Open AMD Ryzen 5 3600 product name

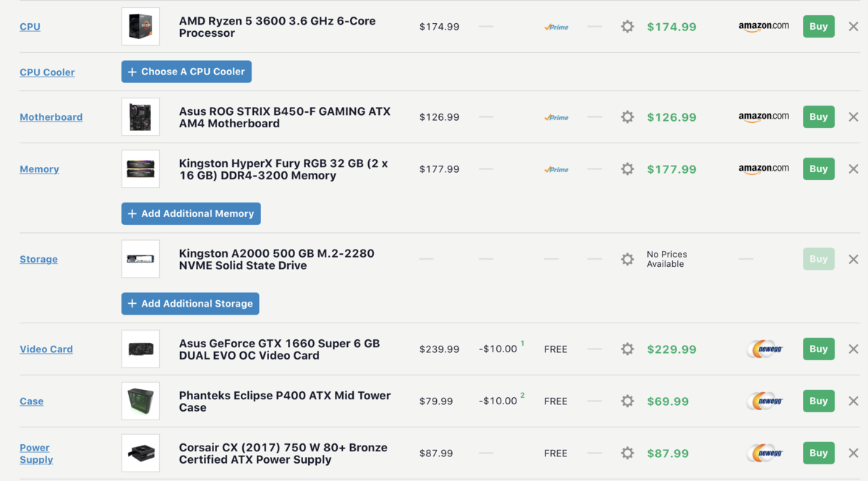(277, 27)
